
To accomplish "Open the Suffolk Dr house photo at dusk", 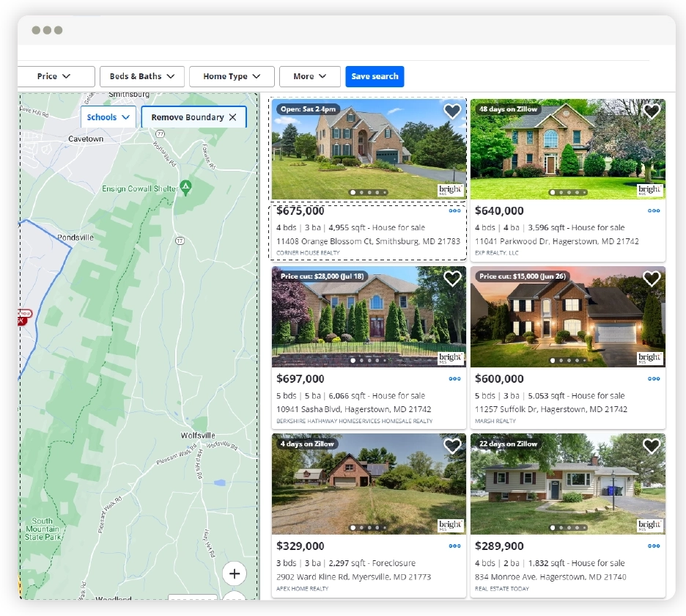I will (x=568, y=317).
